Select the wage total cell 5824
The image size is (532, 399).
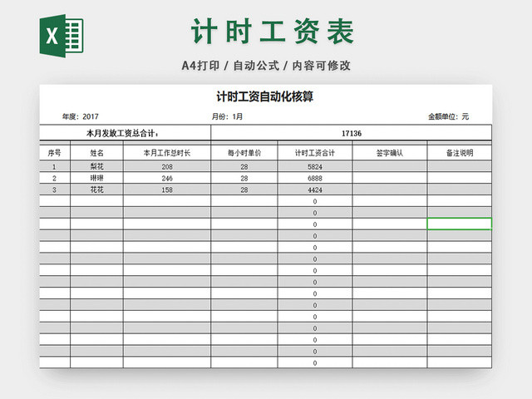pos(315,166)
